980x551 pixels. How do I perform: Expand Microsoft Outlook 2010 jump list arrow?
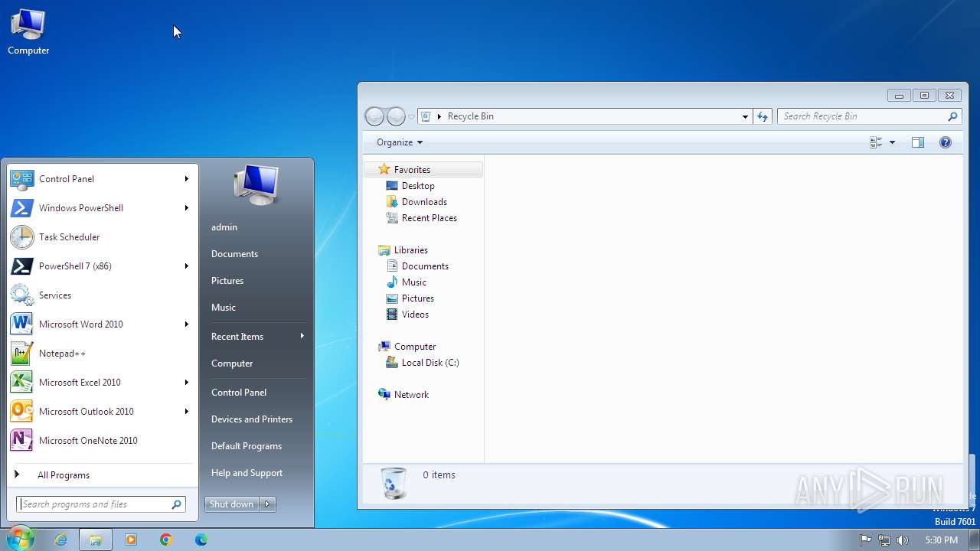tap(186, 412)
